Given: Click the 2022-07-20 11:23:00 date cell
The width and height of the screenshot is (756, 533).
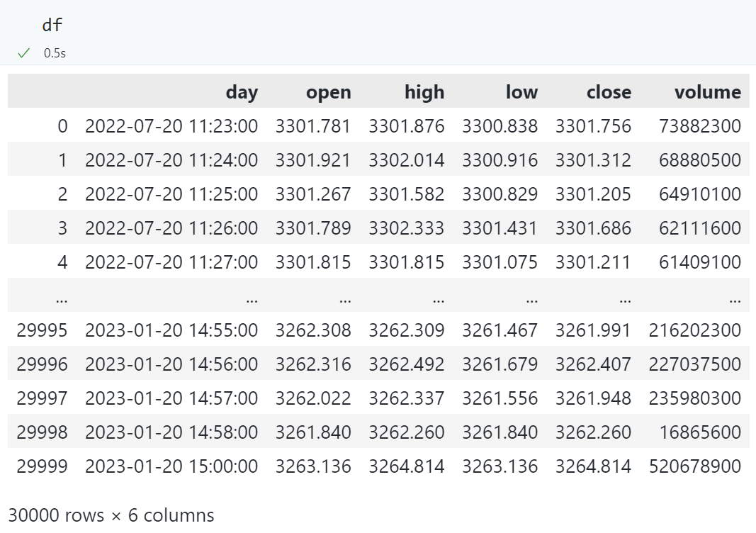Looking at the screenshot, I should [x=171, y=126].
